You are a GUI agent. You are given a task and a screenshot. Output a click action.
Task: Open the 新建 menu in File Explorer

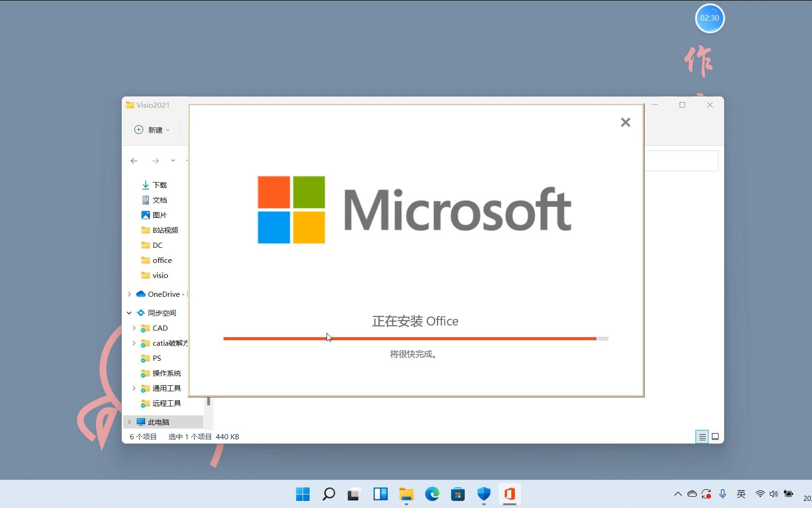(152, 130)
